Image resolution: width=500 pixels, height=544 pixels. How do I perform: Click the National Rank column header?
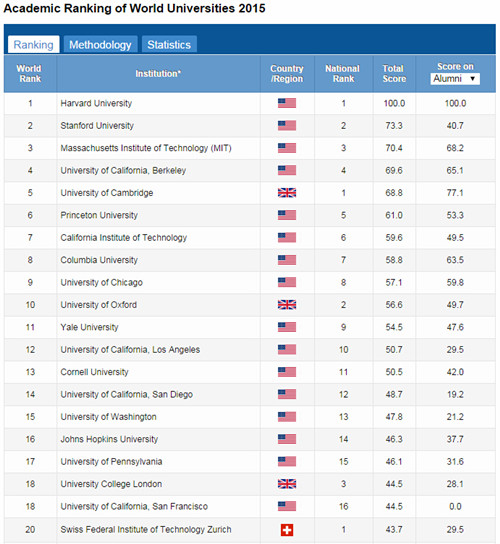pos(343,74)
